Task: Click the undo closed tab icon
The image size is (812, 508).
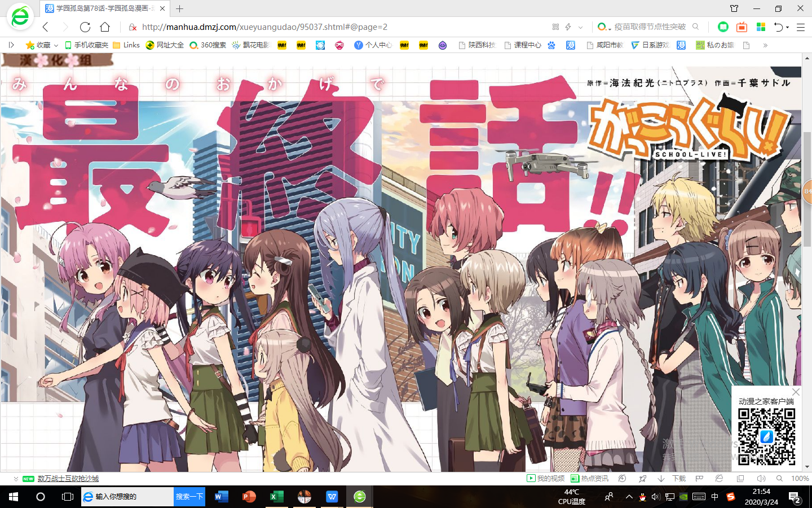Action: pyautogui.click(x=779, y=27)
